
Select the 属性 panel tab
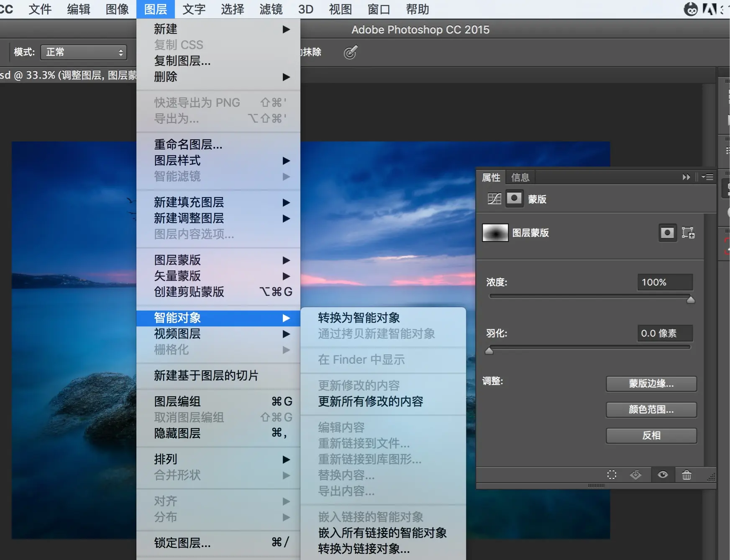tap(491, 177)
